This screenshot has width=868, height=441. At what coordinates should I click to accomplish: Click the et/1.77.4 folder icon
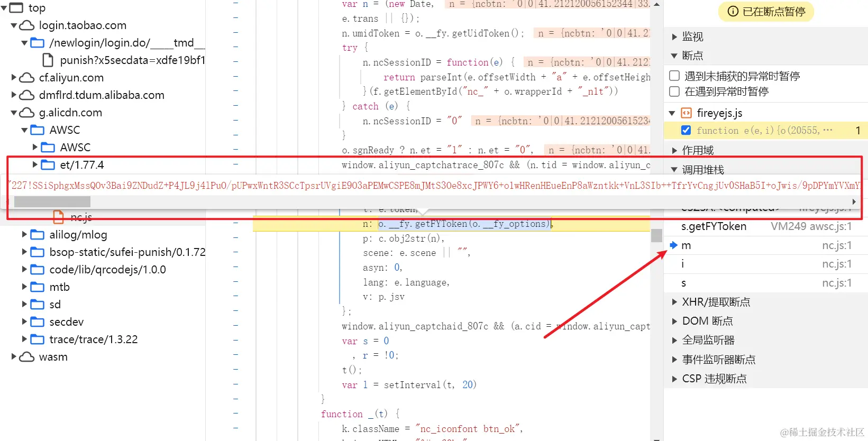pos(48,165)
